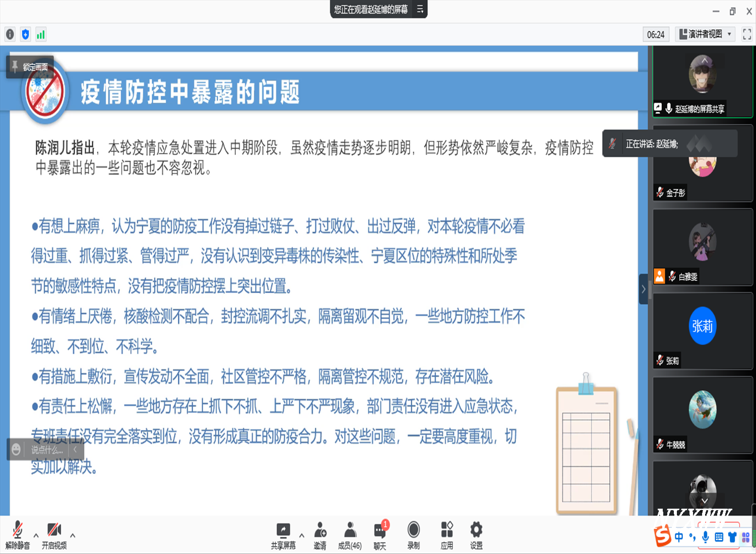Viewport: 756px width, 554px height.
Task: Turn on camera with 开启视频
Action: tap(54, 535)
